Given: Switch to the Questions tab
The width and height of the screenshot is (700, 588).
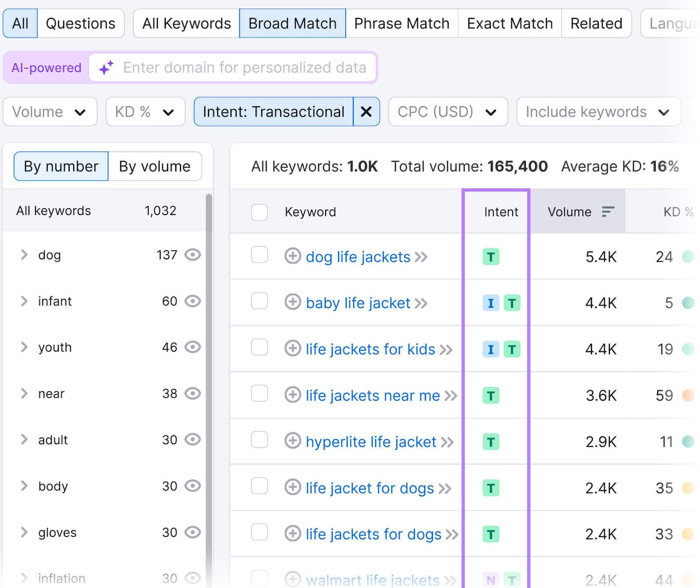Looking at the screenshot, I should tap(80, 23).
